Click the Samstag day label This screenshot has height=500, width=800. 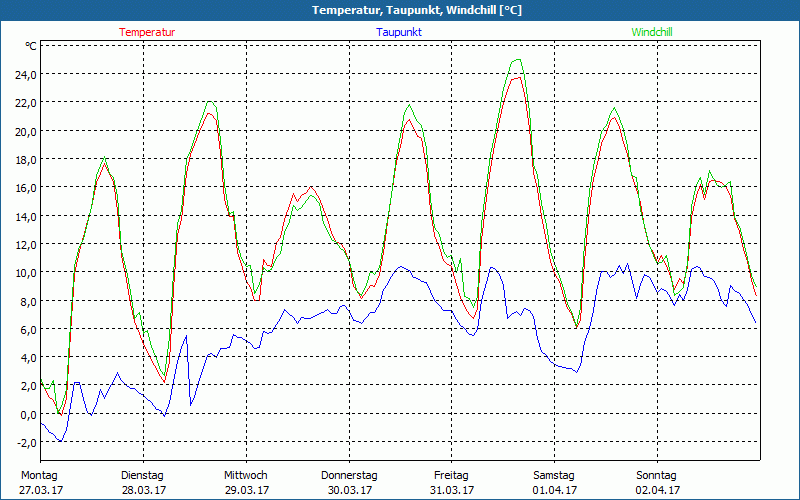(x=554, y=476)
